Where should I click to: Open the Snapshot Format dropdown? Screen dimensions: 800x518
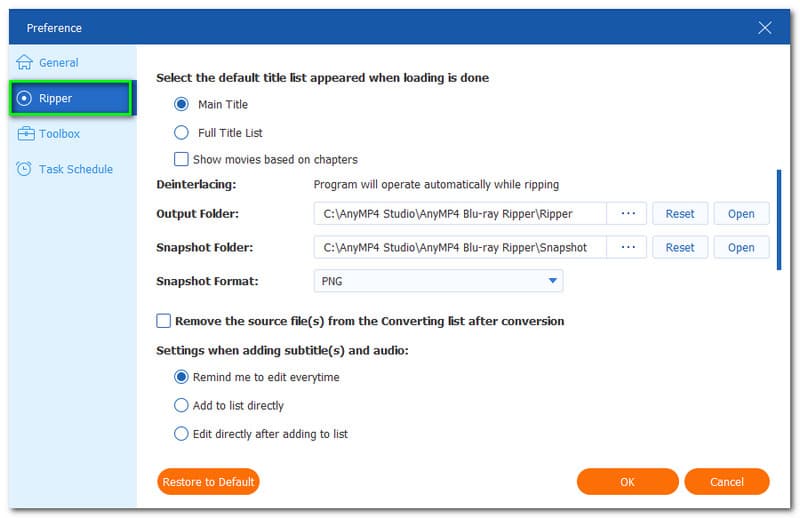click(439, 281)
